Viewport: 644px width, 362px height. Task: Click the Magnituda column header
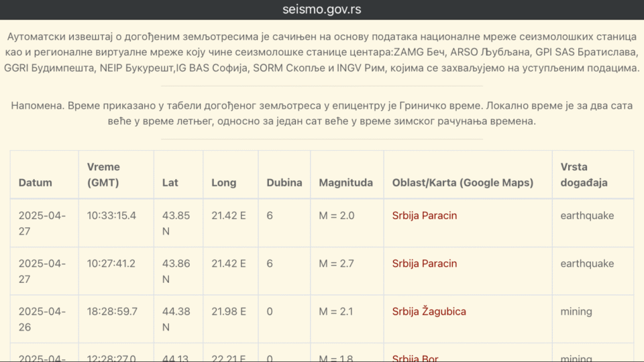point(345,182)
